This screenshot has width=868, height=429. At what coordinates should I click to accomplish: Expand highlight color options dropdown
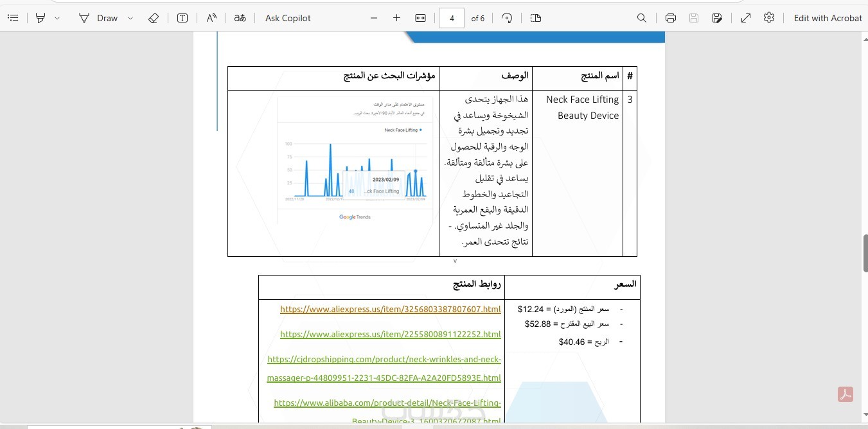[x=57, y=18]
